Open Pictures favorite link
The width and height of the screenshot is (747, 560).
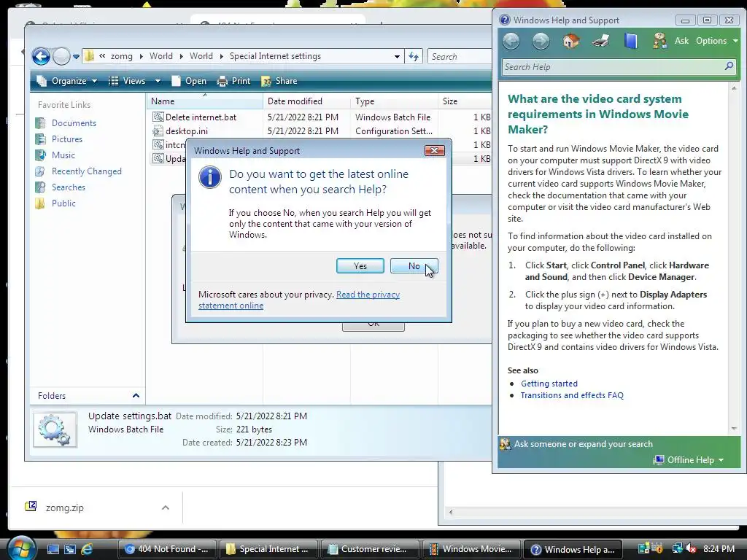coord(67,139)
